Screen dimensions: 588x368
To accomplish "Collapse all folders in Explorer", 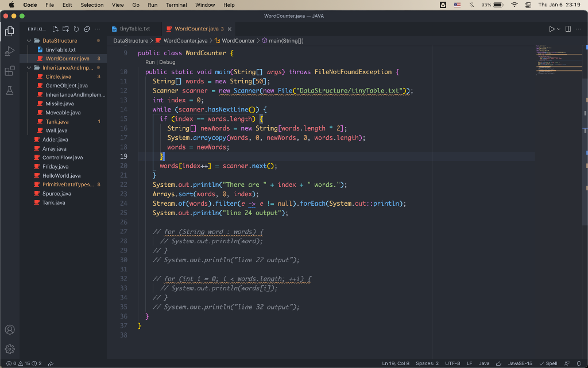I will click(87, 29).
